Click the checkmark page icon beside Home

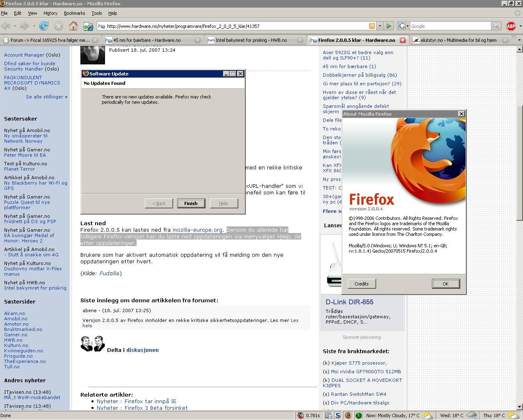click(88, 26)
